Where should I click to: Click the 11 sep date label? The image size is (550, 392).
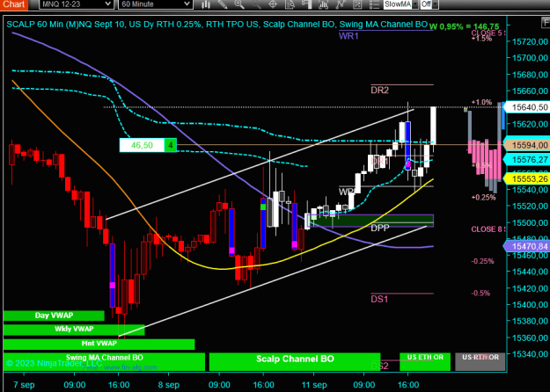314,385
